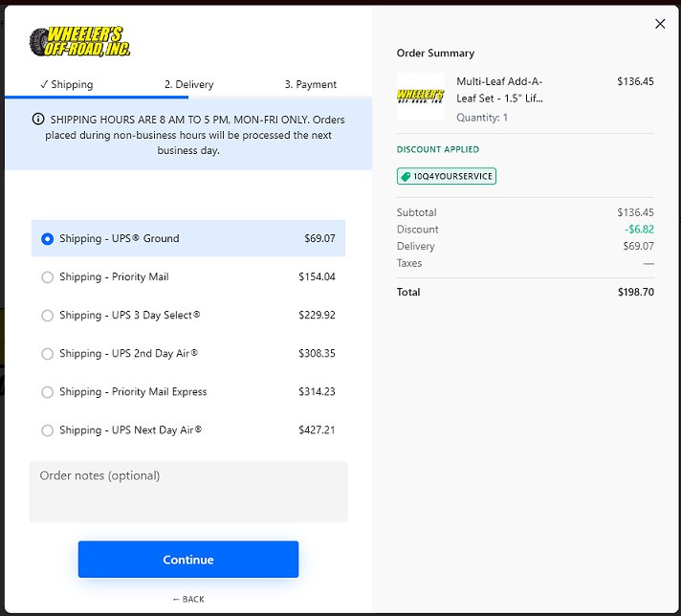Click the Order Summary heading
Screen dimensions: 681x616
(435, 53)
